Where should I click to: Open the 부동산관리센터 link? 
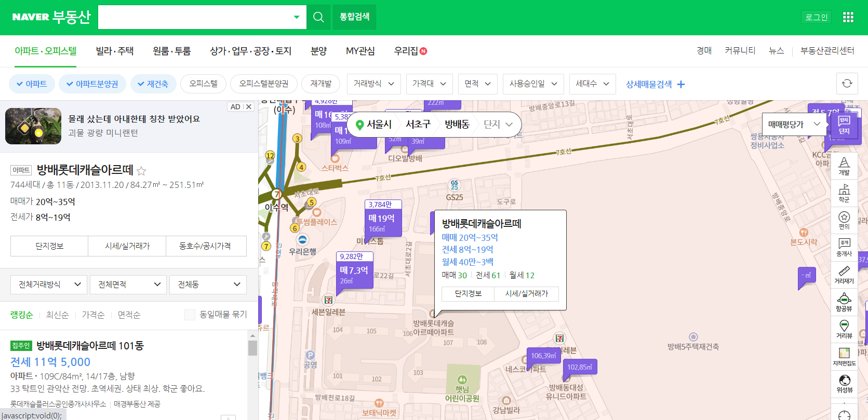(x=827, y=51)
